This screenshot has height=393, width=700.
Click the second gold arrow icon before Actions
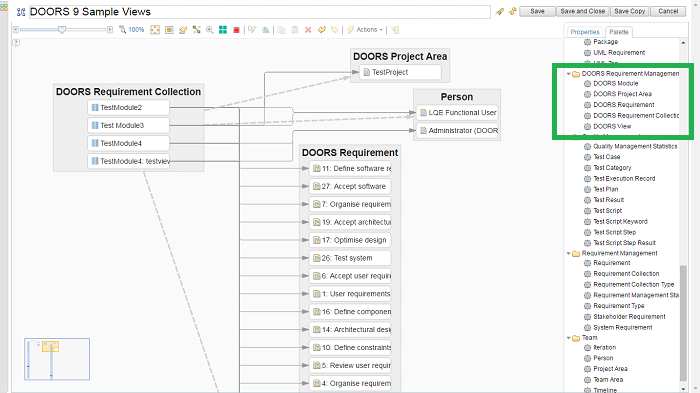click(x=334, y=30)
